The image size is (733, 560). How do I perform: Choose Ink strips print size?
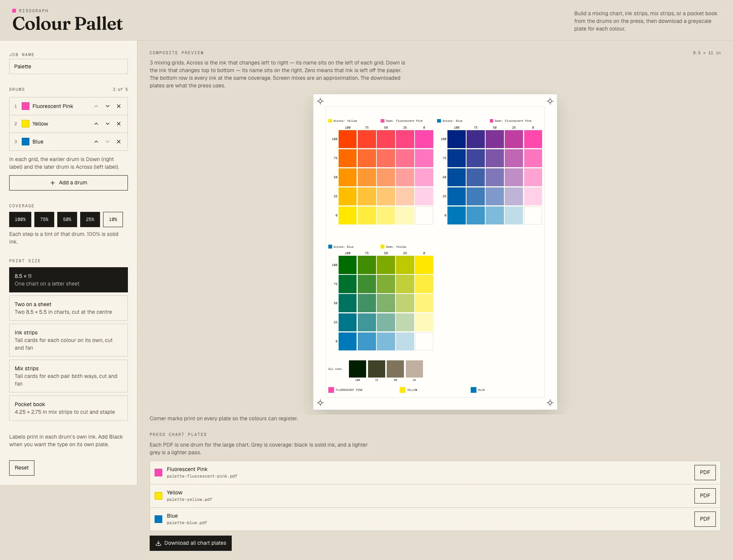click(68, 340)
